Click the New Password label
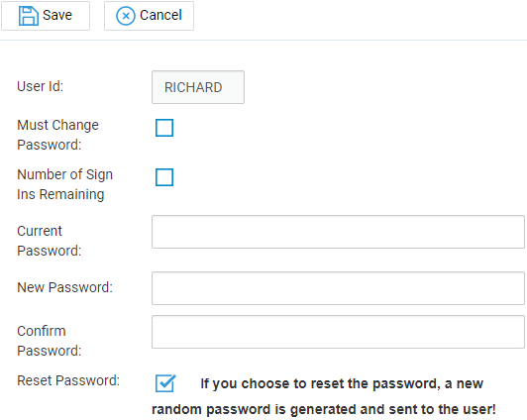This screenshot has width=527, height=420. click(x=64, y=287)
